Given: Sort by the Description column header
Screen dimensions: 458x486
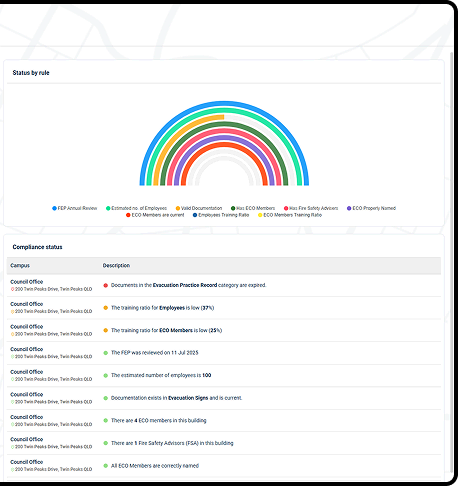Looking at the screenshot, I should click(x=116, y=266).
